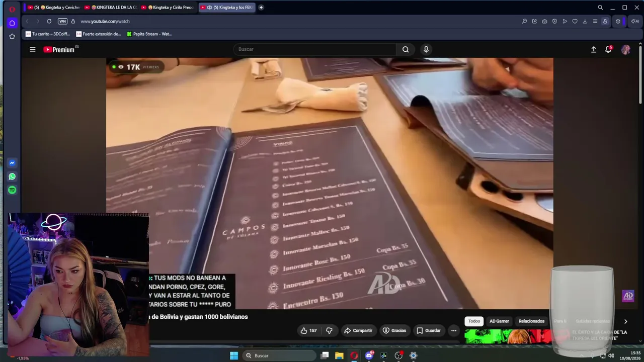The image size is (644, 362).
Task: Open Opera snapshot camera tool
Action: pyautogui.click(x=544, y=21)
